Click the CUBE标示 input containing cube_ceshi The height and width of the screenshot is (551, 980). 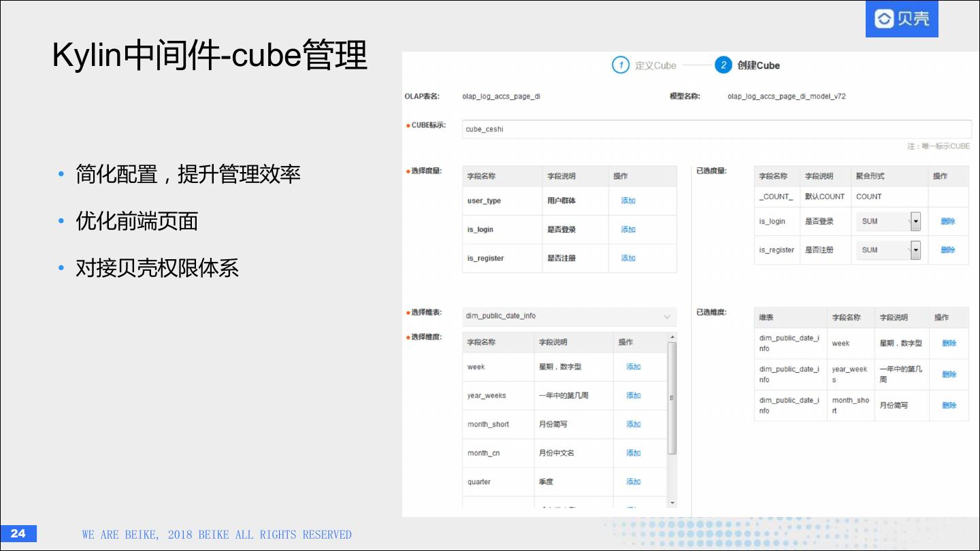(x=717, y=129)
